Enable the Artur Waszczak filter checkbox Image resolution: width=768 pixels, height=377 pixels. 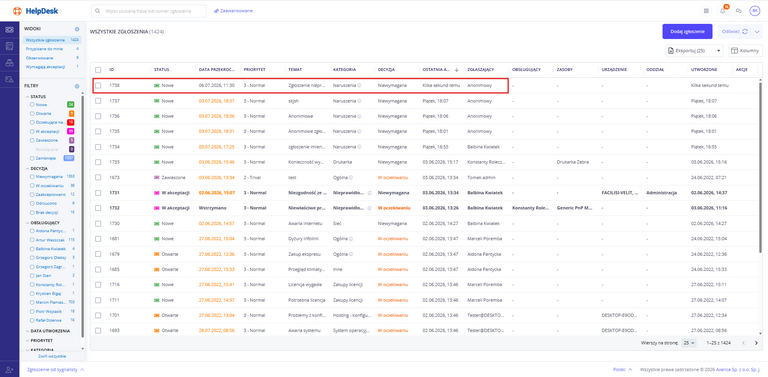[32, 240]
